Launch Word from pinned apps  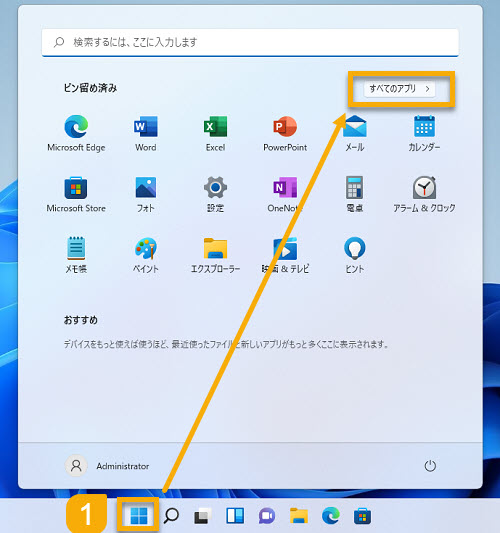click(x=146, y=133)
